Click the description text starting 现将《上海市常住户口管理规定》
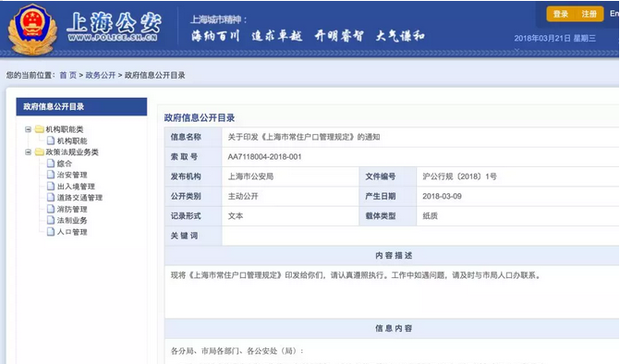The image size is (620, 364). tap(356, 275)
